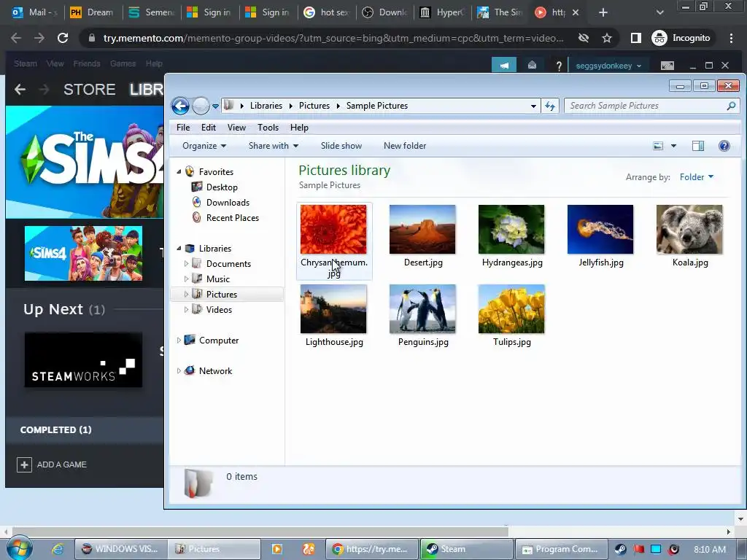Click the Steamworks thumbnail in Steam
Viewport: 747px width, 560px height.
coord(83,359)
